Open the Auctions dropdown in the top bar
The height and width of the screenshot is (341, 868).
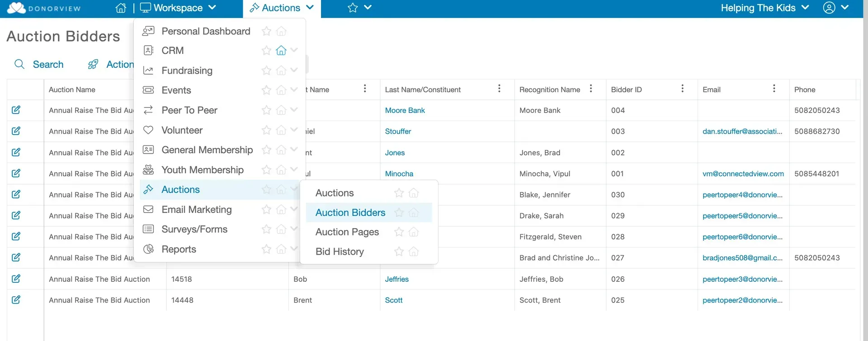(x=282, y=8)
